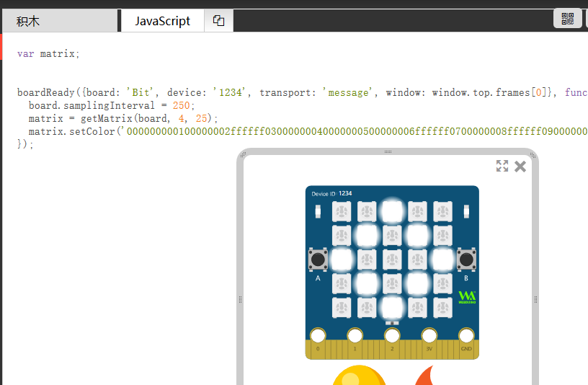This screenshot has height=385, width=588.
Task: Click the Webduino logo on the board
Action: point(467,297)
